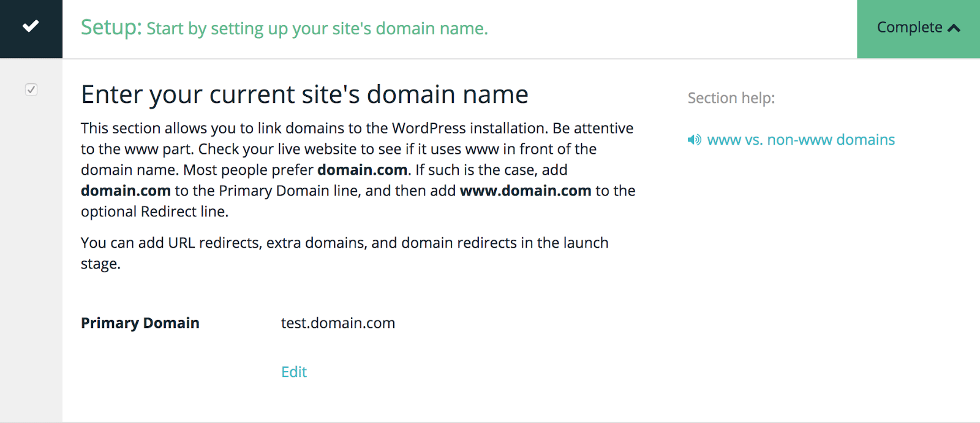Click the bold domain.com after "Most people prefer"

click(362, 170)
